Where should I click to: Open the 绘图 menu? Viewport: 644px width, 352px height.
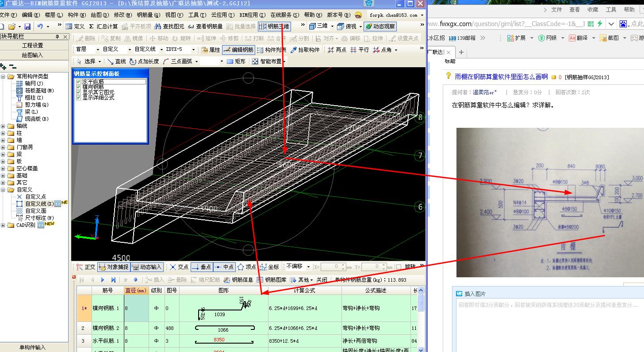[100, 15]
